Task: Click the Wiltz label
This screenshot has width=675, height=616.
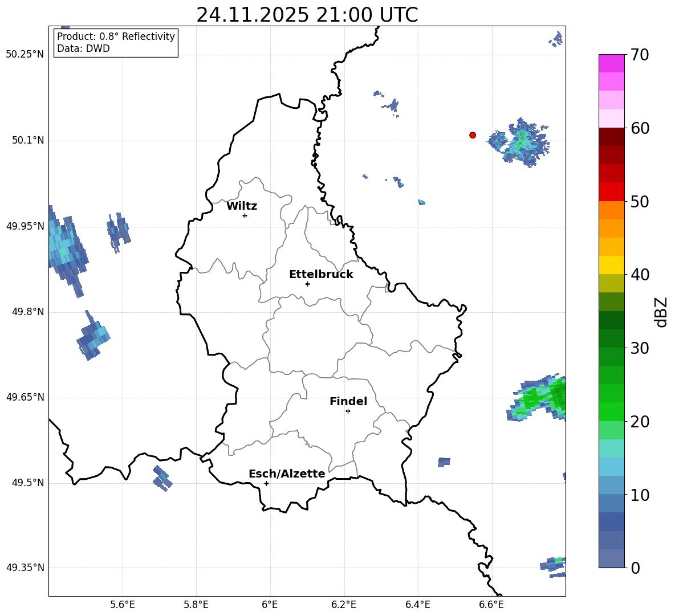Action: pyautogui.click(x=242, y=206)
